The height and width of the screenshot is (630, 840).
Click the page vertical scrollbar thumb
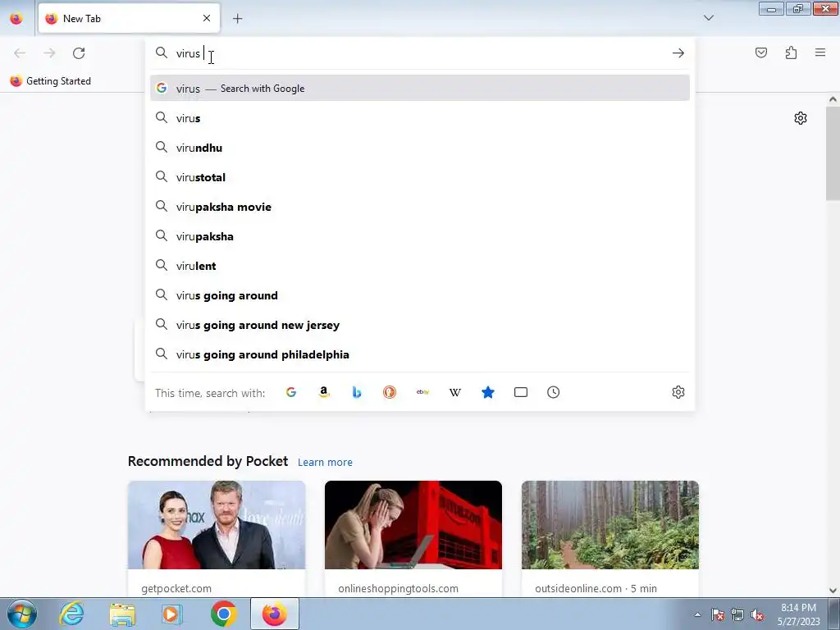tap(833, 153)
